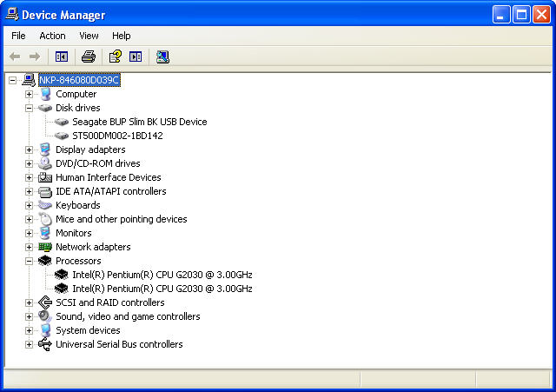Open the File menu
This screenshot has width=556, height=392.
tap(18, 36)
